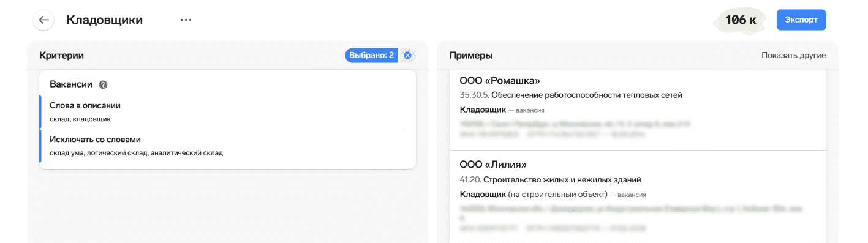Click the Вакансии section heading

point(71,84)
